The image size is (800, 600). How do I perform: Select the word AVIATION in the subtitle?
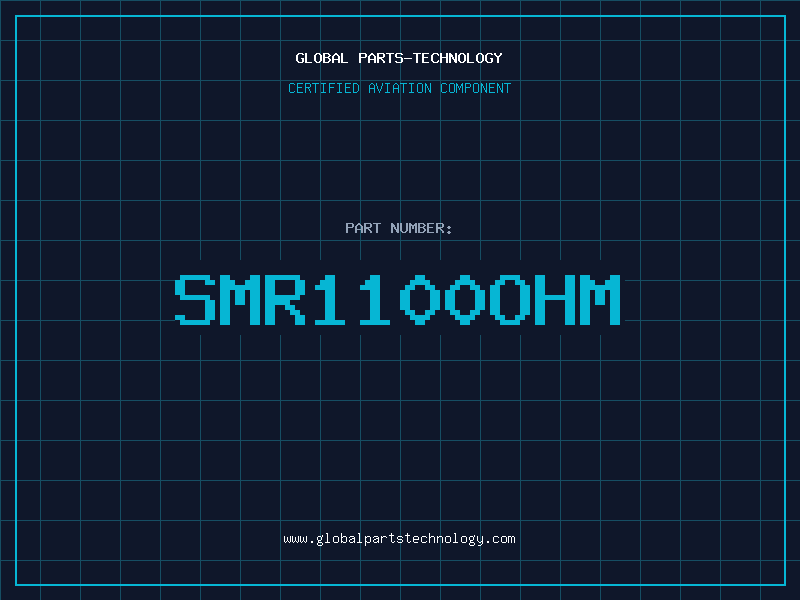[400, 88]
